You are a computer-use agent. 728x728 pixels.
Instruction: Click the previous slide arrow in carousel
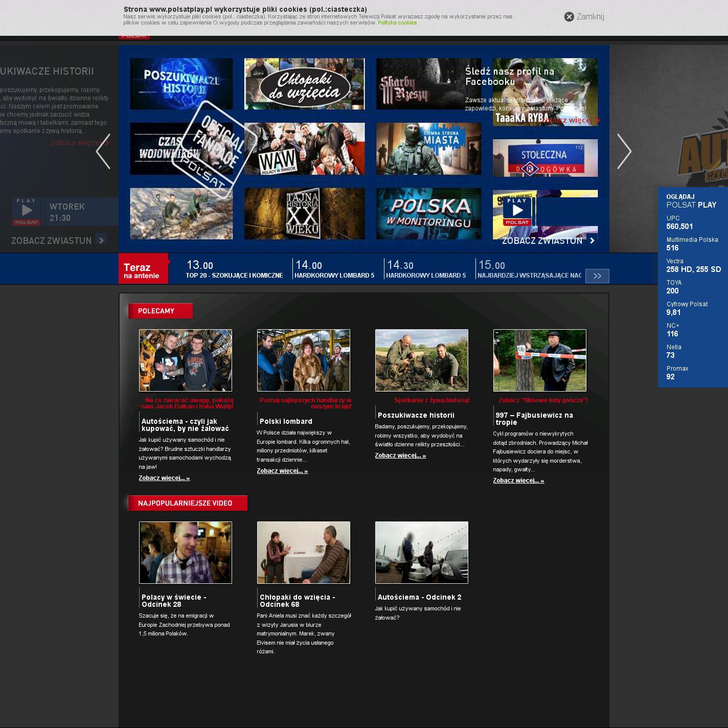point(103,151)
